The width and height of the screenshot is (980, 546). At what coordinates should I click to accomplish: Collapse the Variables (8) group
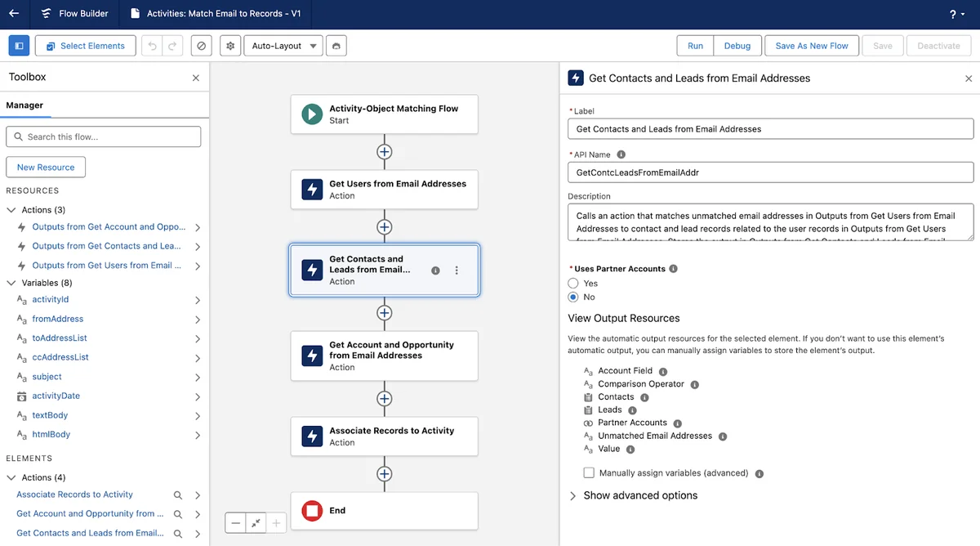[11, 283]
